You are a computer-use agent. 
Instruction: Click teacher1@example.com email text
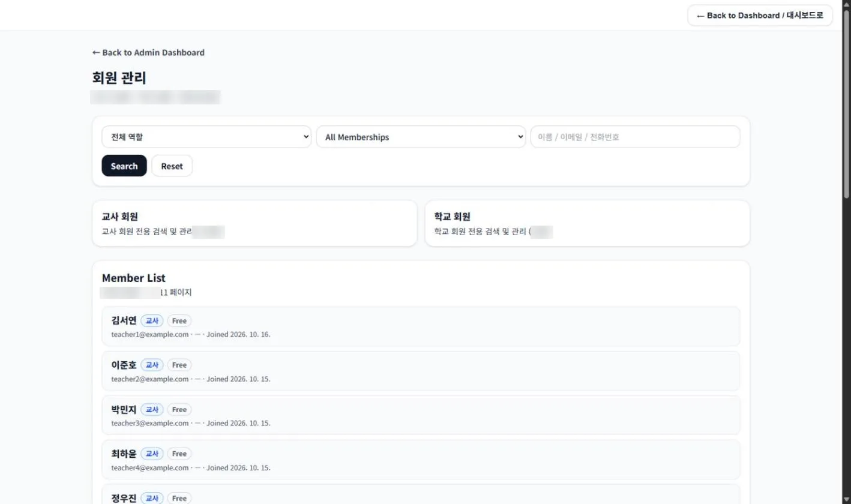click(x=150, y=335)
